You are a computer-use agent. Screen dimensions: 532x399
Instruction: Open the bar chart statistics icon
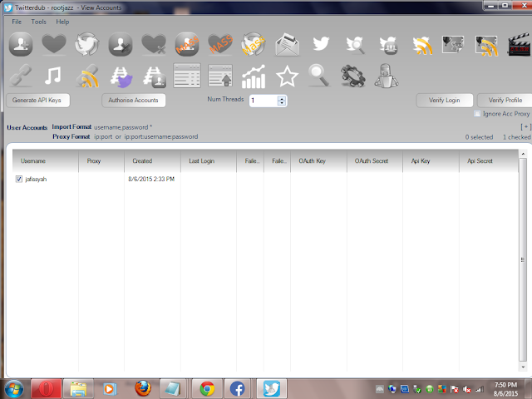254,76
